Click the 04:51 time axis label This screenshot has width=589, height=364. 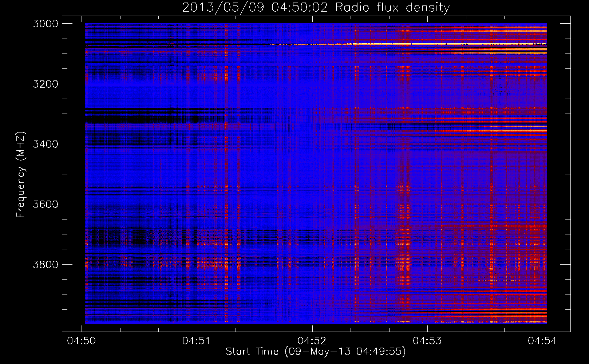tap(197, 341)
